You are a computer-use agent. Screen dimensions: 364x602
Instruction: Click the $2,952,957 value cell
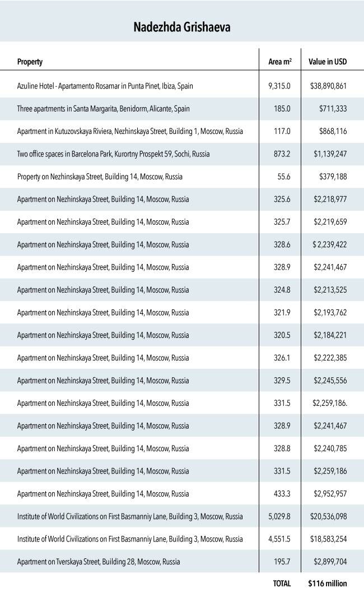click(x=329, y=493)
